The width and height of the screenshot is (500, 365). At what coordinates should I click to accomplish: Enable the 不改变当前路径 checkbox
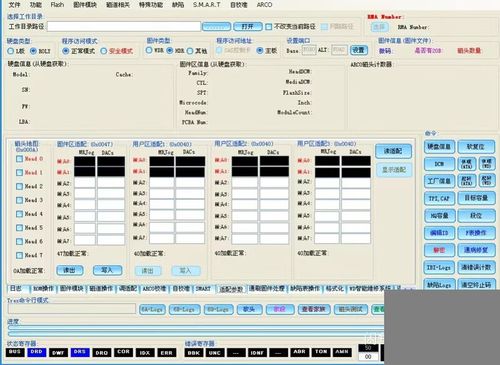[x=269, y=26]
